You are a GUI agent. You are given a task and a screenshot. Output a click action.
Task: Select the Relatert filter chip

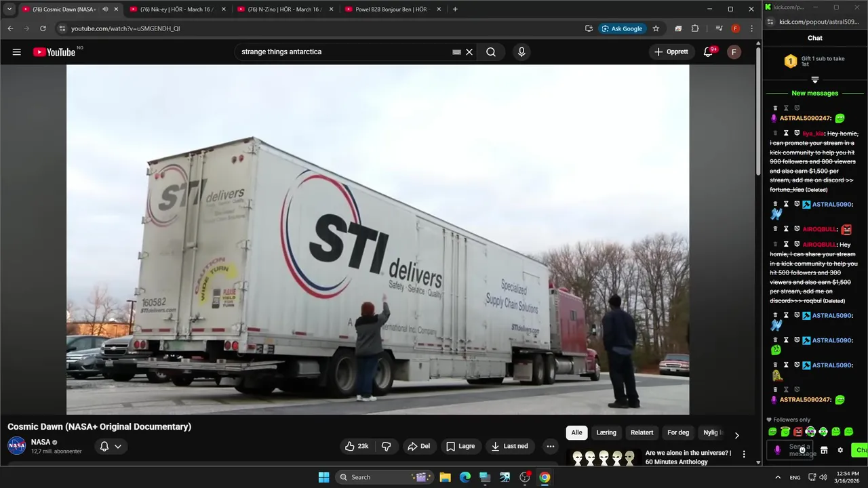pos(642,432)
